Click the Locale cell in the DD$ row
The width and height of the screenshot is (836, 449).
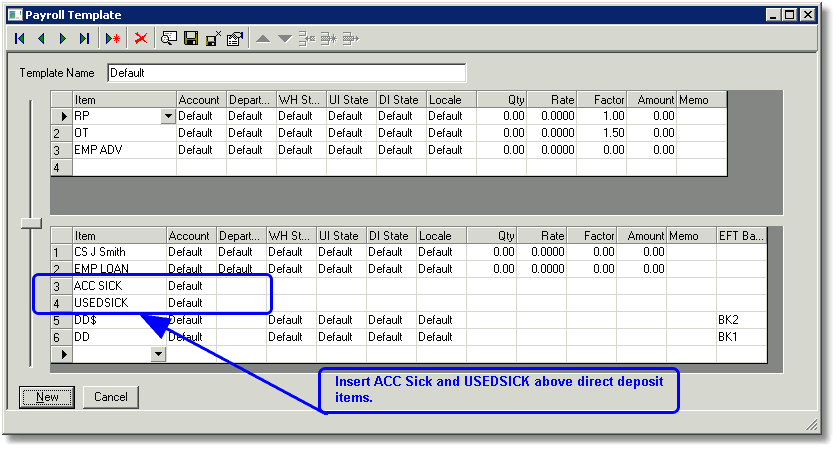(x=441, y=320)
